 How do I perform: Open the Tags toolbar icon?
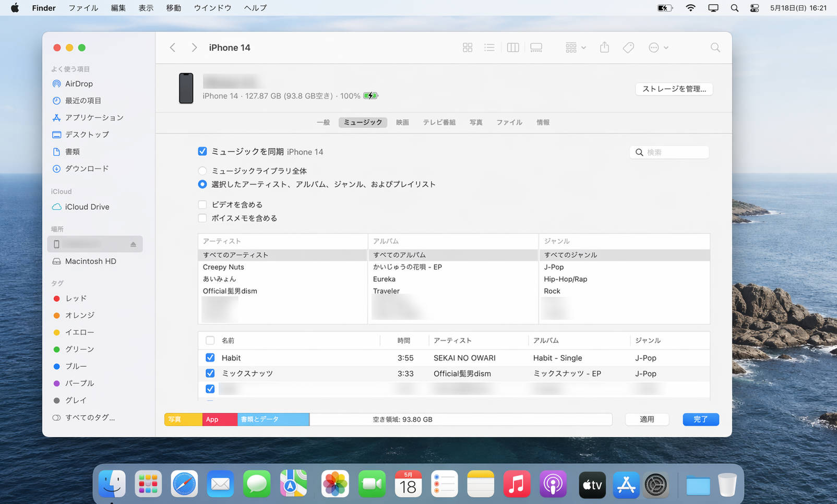[628, 47]
